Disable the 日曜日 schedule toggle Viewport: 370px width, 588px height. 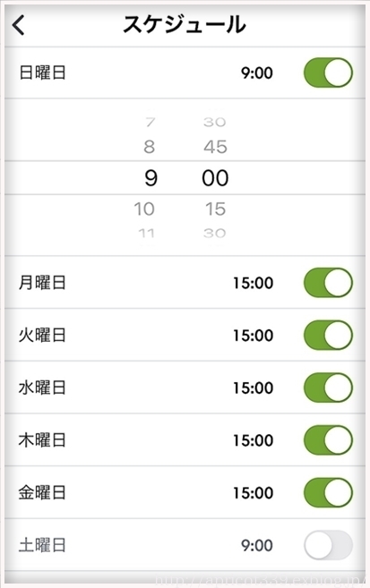pyautogui.click(x=328, y=72)
